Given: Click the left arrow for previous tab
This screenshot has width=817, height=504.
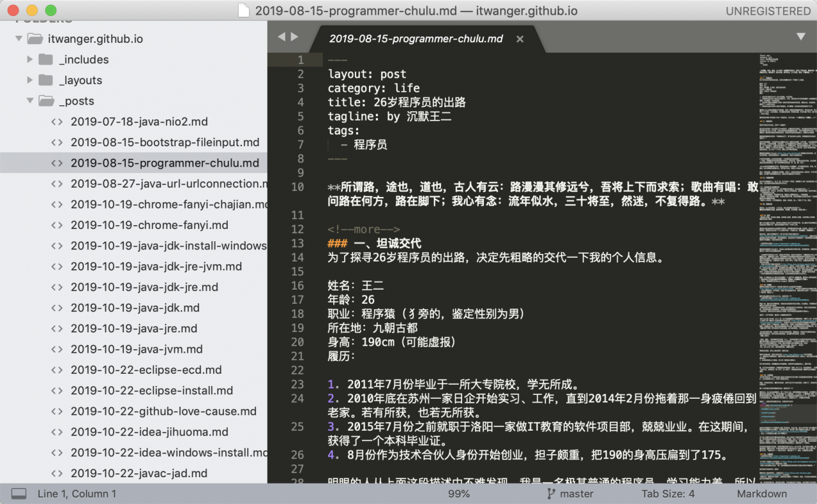Looking at the screenshot, I should click(x=281, y=37).
